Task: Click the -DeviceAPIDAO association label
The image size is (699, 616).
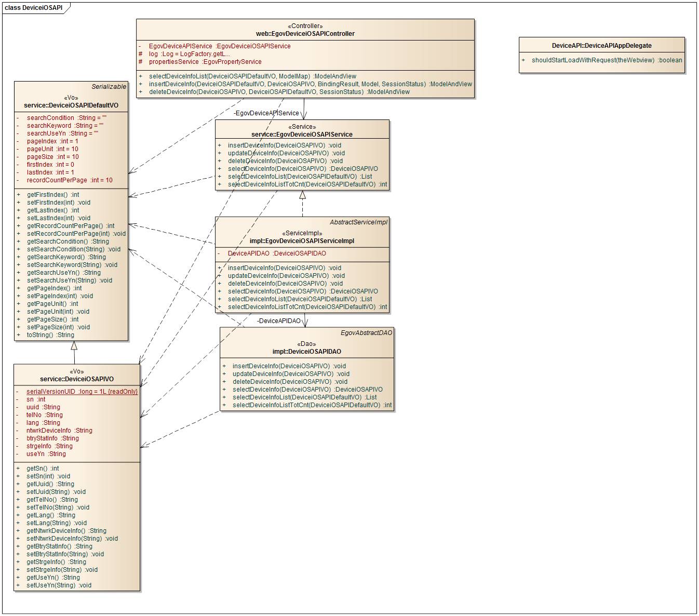Action: coord(279,321)
